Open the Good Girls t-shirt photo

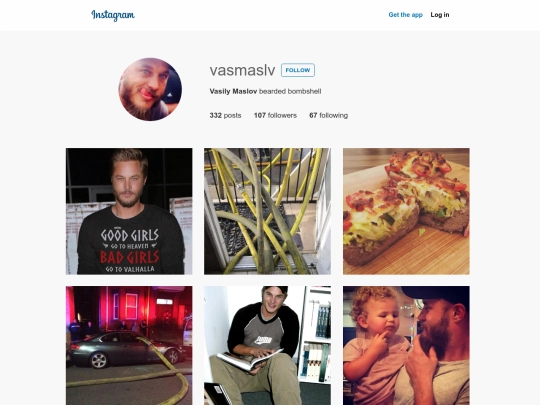click(x=129, y=211)
